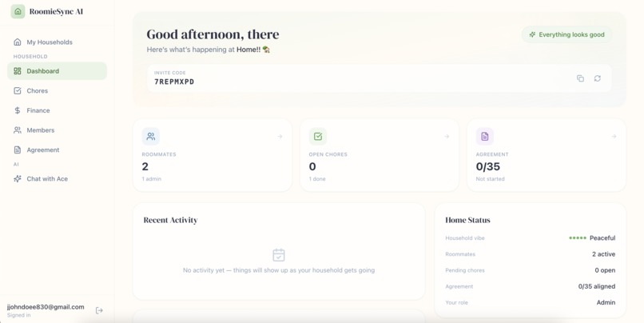Click the Good afternoon greeting heading
Screen dimensions: 644x323
pyautogui.click(x=213, y=34)
